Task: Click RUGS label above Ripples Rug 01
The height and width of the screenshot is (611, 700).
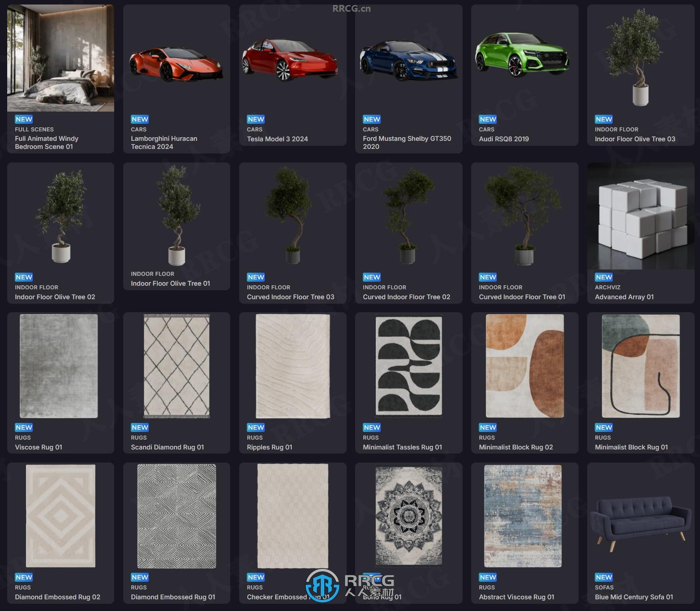Action: tap(255, 437)
